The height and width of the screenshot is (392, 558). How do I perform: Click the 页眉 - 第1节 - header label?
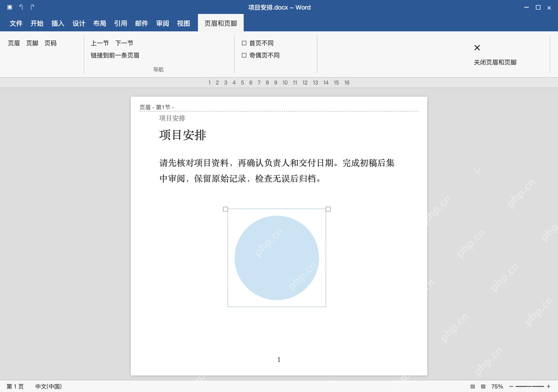(157, 107)
